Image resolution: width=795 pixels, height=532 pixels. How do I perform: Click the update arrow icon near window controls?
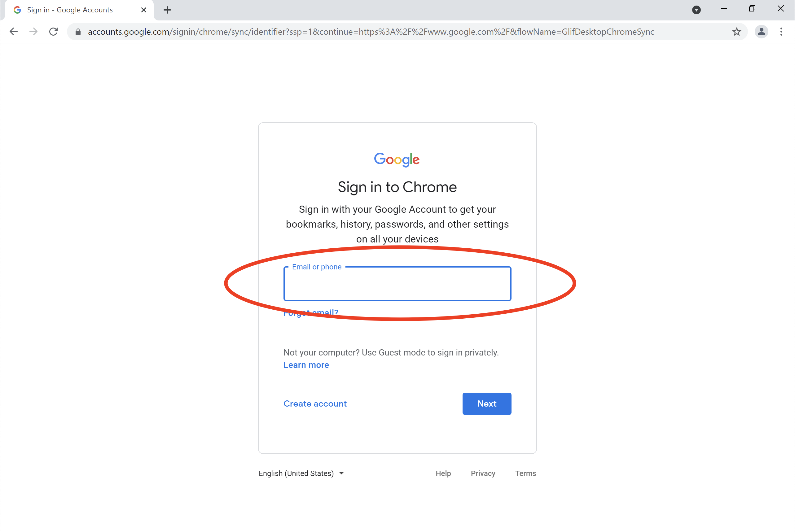(697, 10)
